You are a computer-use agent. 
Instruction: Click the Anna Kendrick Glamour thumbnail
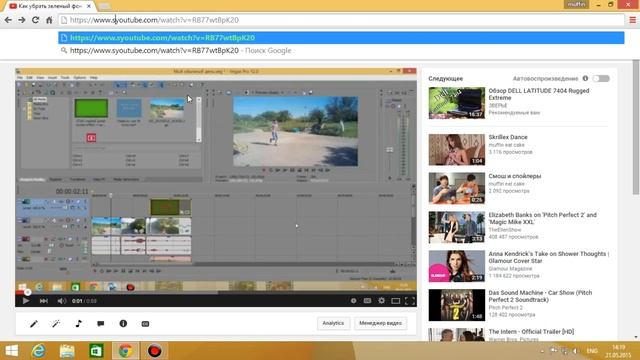457,266
